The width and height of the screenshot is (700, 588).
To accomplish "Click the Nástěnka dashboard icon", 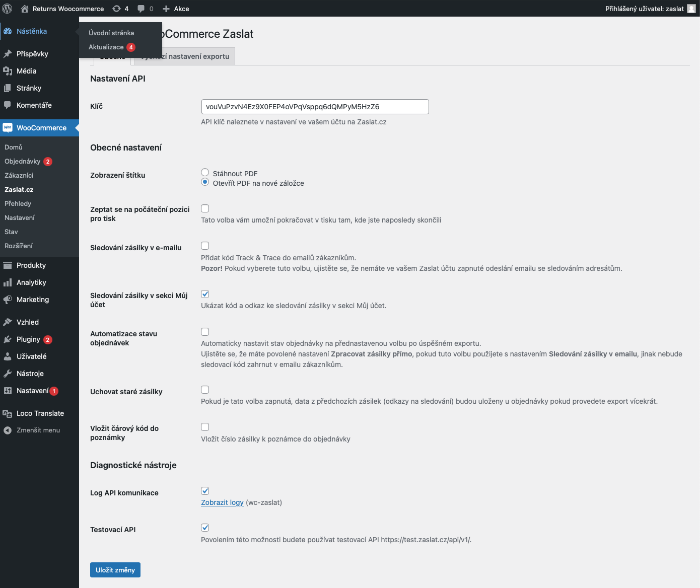I will click(x=8, y=31).
